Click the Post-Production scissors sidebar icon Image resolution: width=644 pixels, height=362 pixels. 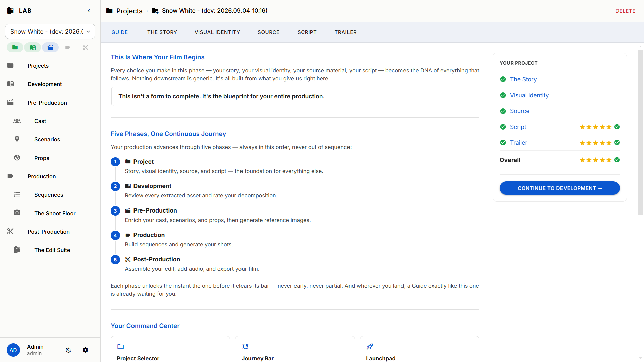[x=10, y=231]
